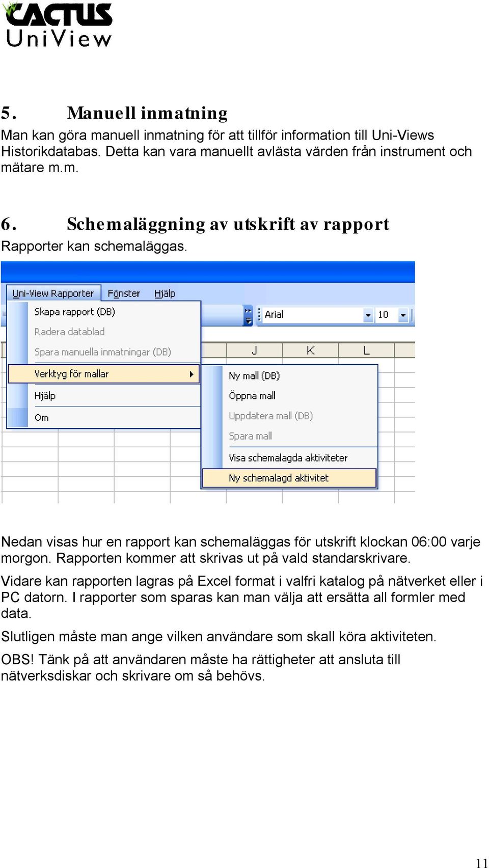The height and width of the screenshot is (868, 489).
Task: Expand the Verktyg för mallar submenu arrow
Action: pyautogui.click(x=192, y=374)
